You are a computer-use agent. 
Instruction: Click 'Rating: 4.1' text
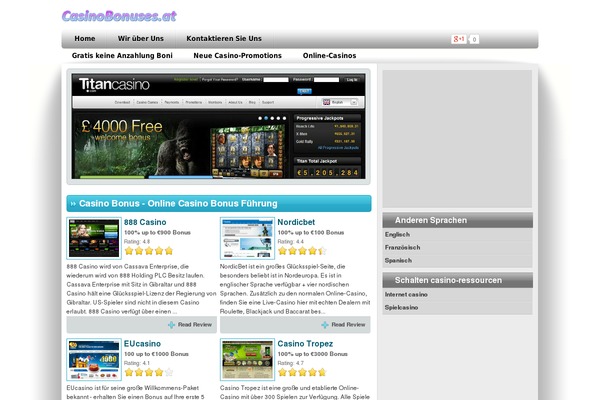click(137, 363)
